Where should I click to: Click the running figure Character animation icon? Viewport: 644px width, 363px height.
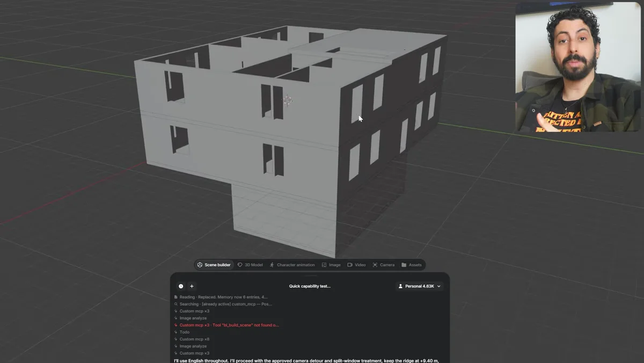[x=272, y=265]
